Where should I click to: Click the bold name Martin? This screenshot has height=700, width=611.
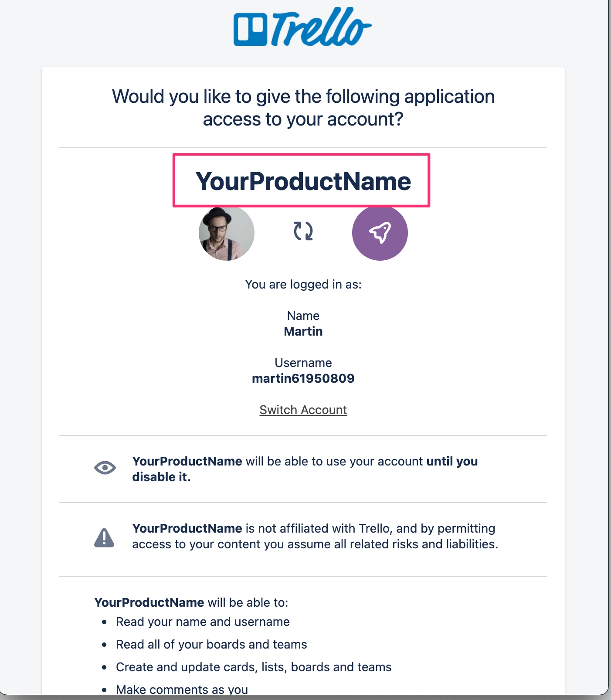point(303,331)
